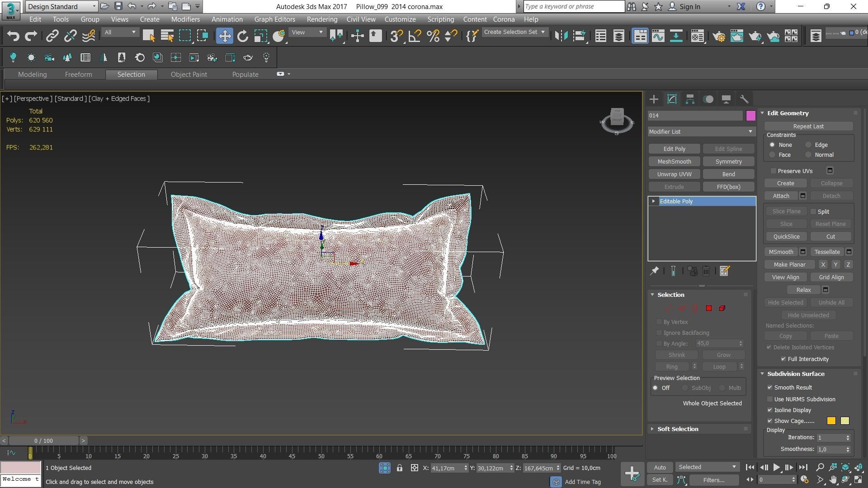Click the Make Planar button
This screenshot has width=868, height=488.
click(x=789, y=264)
